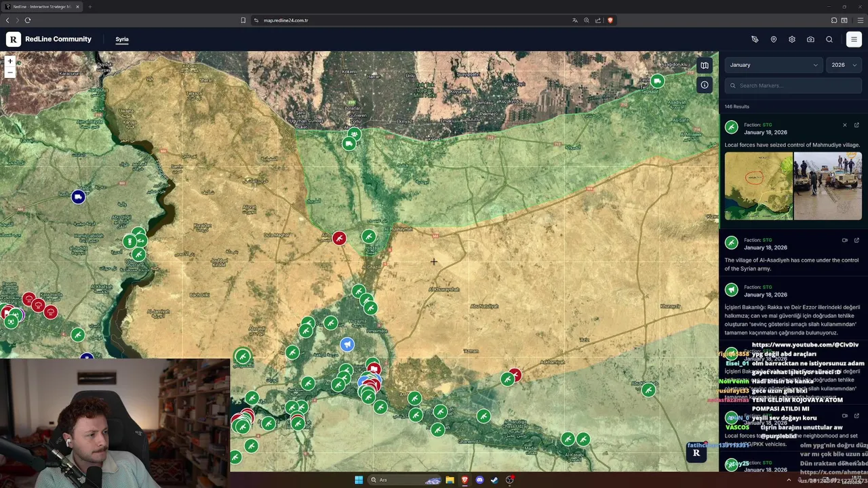Select the blue megaphone marker

tap(347, 344)
